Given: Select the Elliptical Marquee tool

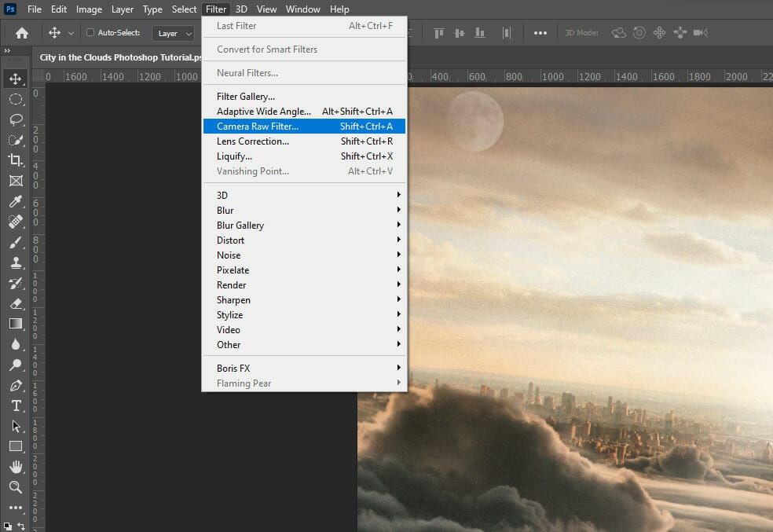Looking at the screenshot, I should (x=15, y=99).
